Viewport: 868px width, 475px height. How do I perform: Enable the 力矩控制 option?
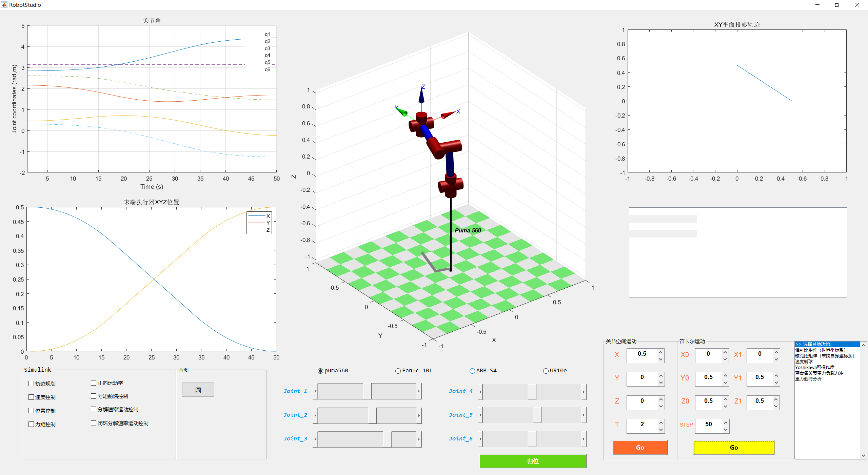tap(31, 424)
